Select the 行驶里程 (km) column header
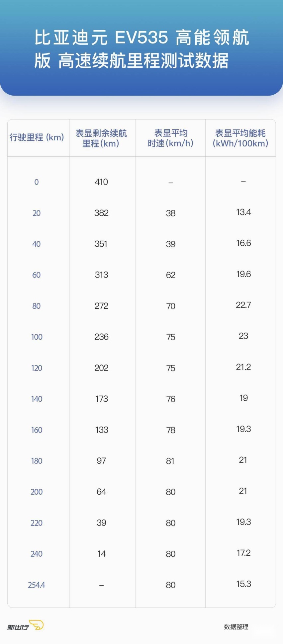 [x=37, y=137]
